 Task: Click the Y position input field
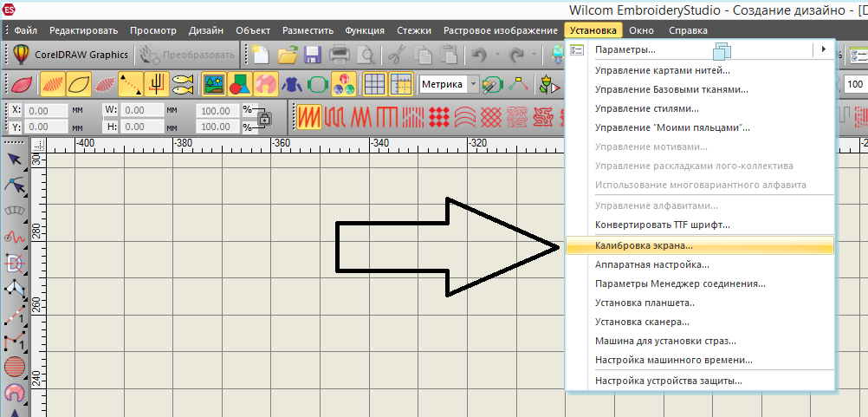[x=47, y=127]
